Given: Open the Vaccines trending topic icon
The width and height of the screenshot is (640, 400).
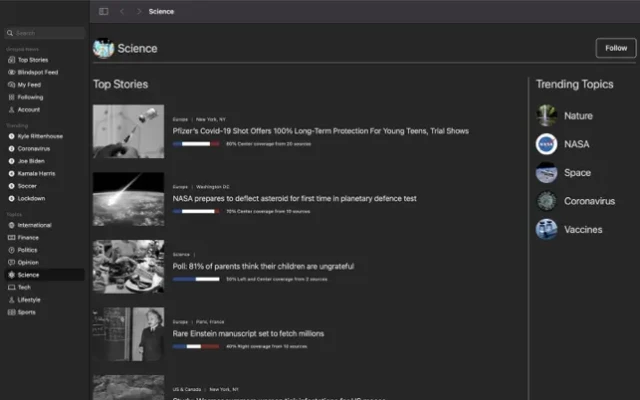Looking at the screenshot, I should [546, 229].
